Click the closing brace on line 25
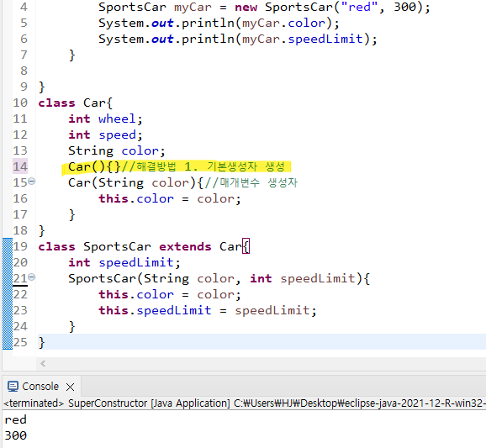This screenshot has height=448, width=486. tap(41, 342)
